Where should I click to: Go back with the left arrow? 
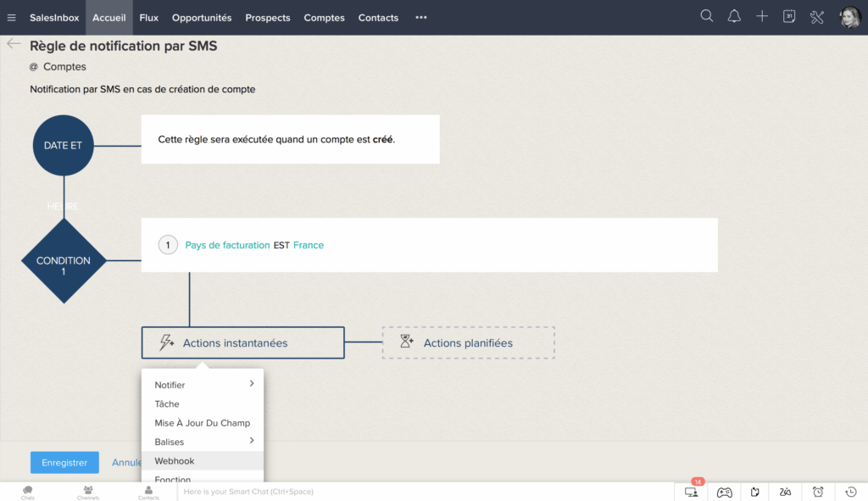[14, 44]
